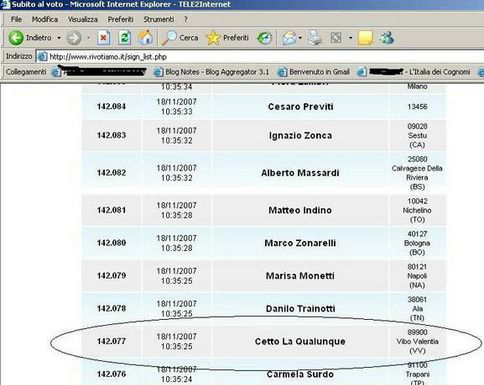Expand the forward button dropdown arrow

[x=88, y=38]
